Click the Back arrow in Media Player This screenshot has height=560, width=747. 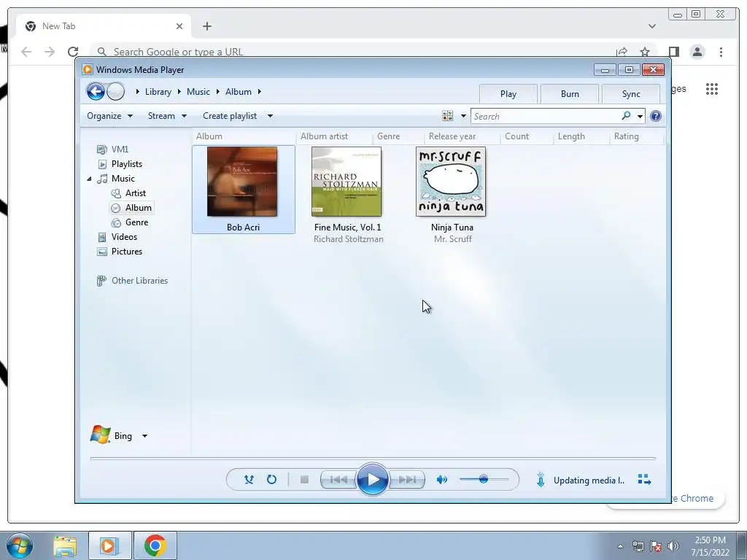(x=96, y=91)
